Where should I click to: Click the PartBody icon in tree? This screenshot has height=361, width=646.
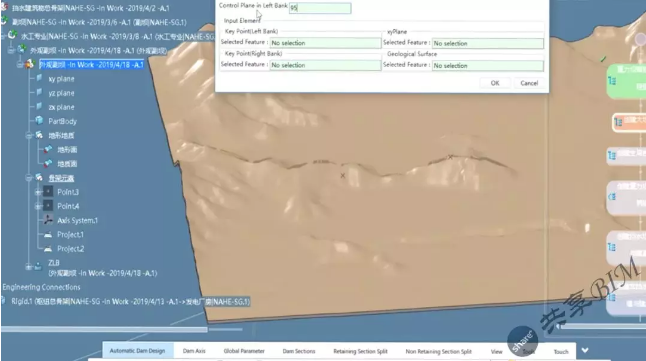[39, 120]
